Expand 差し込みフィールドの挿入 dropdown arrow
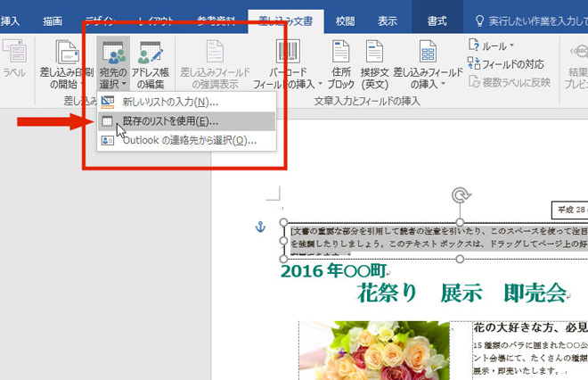Image resolution: width=588 pixels, height=380 pixels. tap(443, 84)
